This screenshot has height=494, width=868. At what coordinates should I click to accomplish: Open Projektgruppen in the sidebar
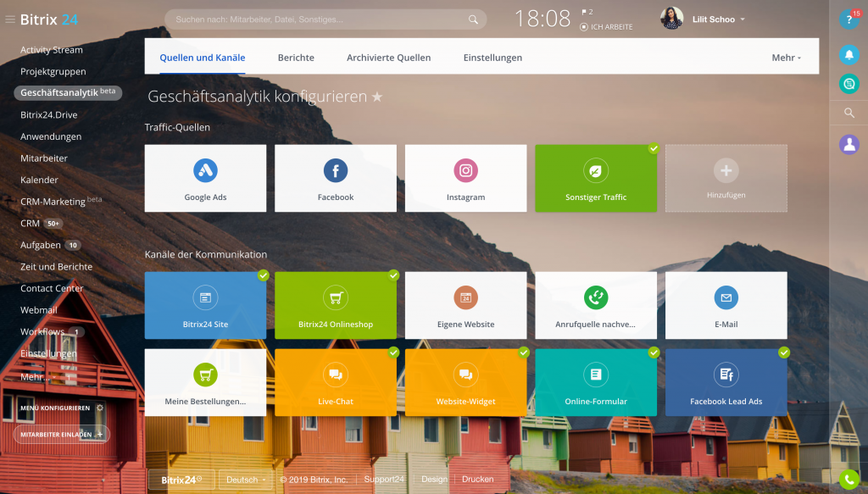coord(53,71)
